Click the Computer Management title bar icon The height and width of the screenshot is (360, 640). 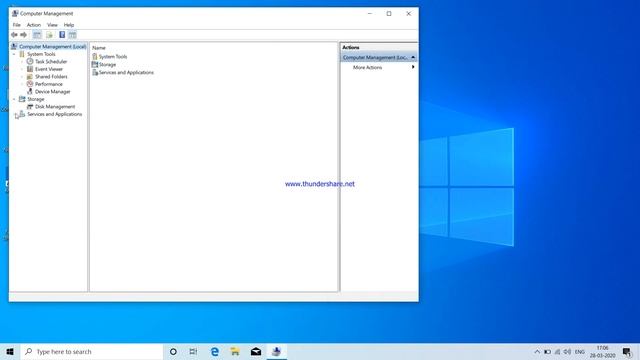(x=15, y=13)
